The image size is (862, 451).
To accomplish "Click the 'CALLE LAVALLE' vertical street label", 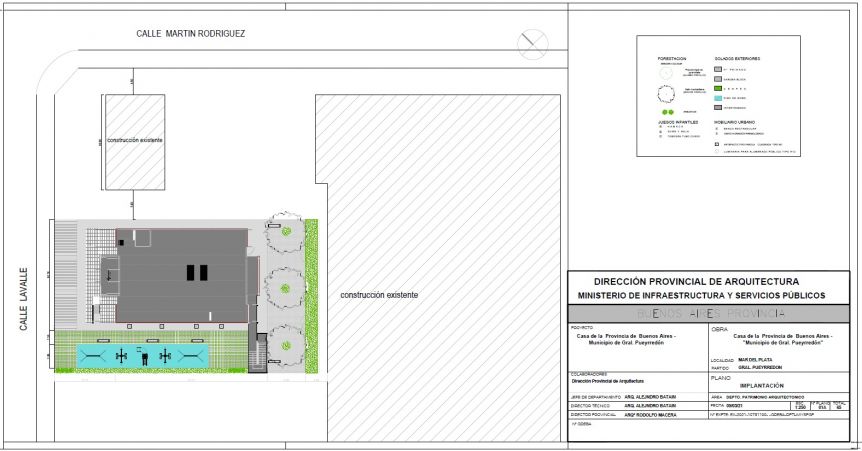I will coord(24,299).
